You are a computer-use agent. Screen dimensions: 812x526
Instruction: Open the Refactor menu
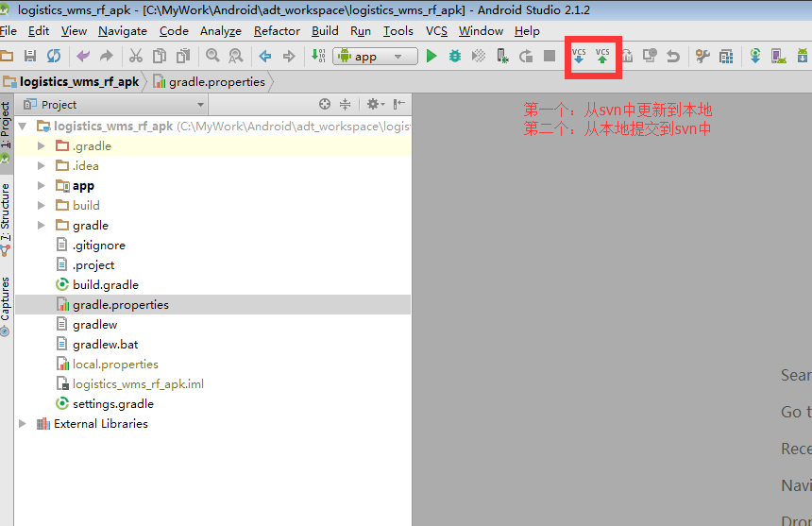point(277,31)
